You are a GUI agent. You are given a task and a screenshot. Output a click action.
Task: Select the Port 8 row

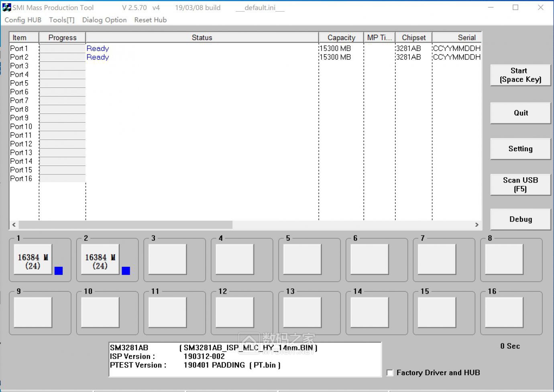tap(245, 109)
